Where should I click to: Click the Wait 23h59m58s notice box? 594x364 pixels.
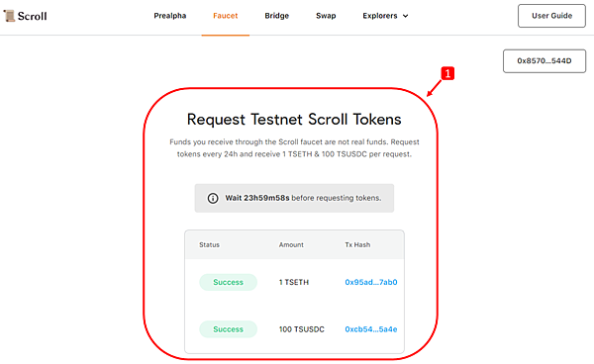[x=294, y=198]
